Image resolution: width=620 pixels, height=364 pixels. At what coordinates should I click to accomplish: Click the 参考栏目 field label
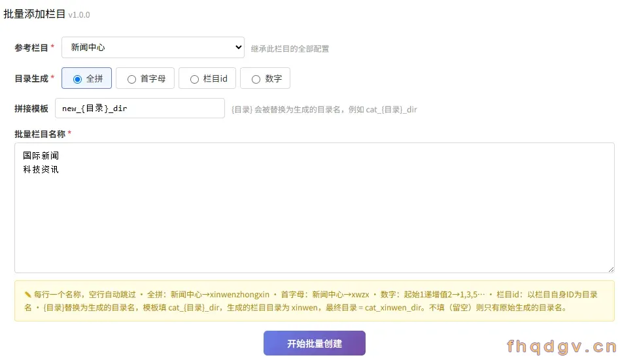tap(31, 48)
